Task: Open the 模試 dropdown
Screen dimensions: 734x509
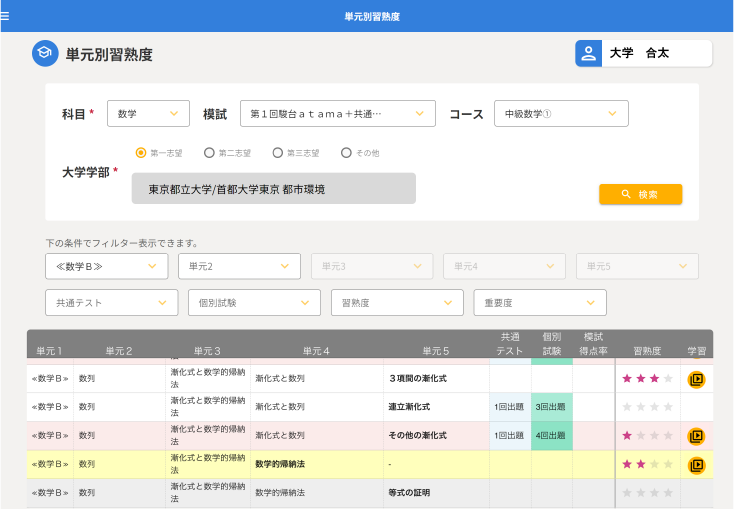Action: 338,113
